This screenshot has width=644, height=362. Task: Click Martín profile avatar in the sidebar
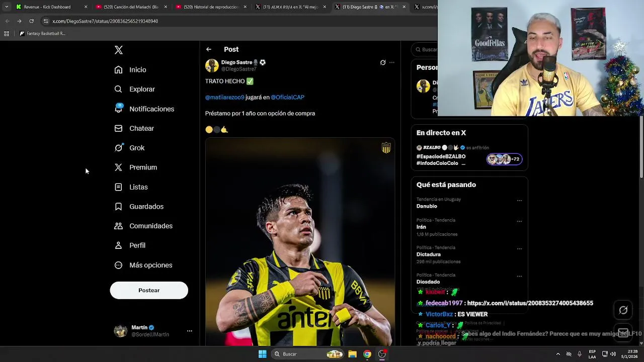(x=121, y=331)
